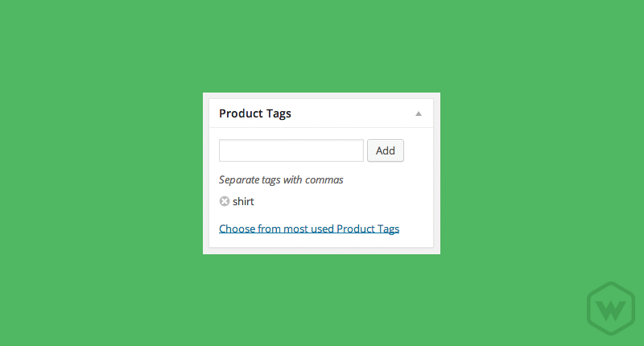Click the Separate tags with commas hint
644x346 pixels.
coord(281,179)
